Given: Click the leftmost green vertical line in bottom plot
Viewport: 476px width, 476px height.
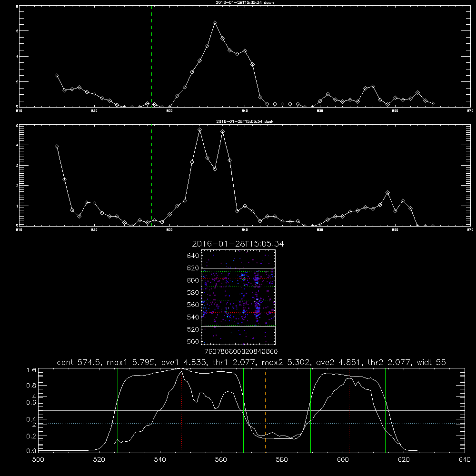Looking at the screenshot, I should click(118, 410).
